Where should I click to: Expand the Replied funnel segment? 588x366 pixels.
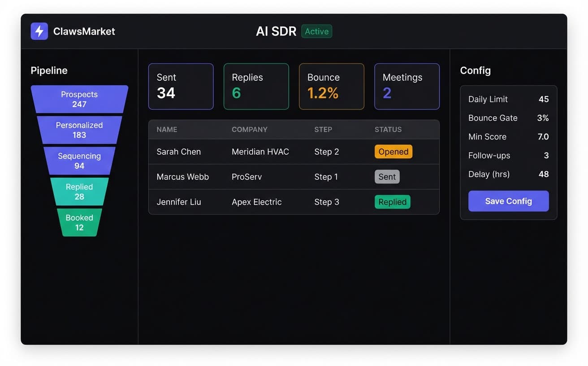point(79,192)
